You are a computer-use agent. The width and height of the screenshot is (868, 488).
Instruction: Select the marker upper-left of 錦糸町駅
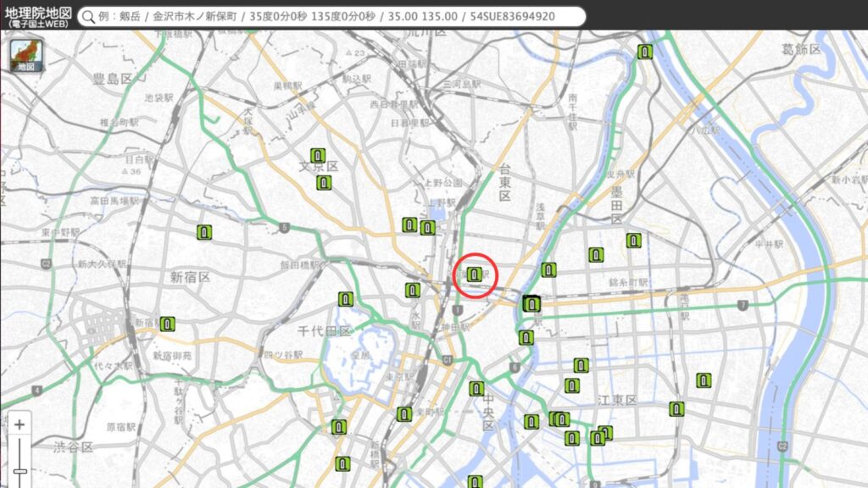[x=597, y=254]
